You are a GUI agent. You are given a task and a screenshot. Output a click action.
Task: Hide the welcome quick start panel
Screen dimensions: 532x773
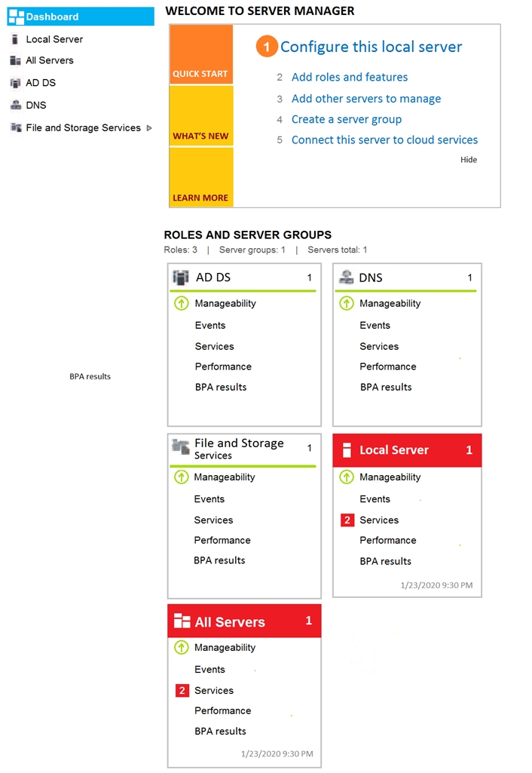(469, 160)
